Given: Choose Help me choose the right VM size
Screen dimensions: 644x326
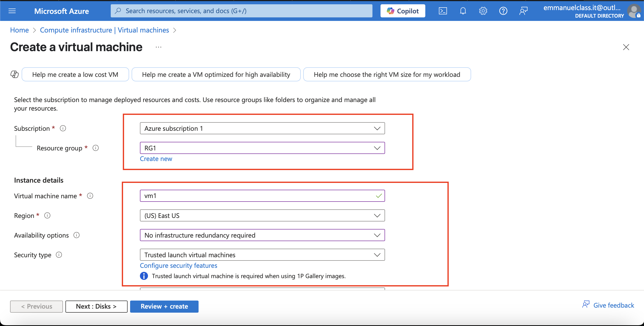Looking at the screenshot, I should tap(387, 74).
